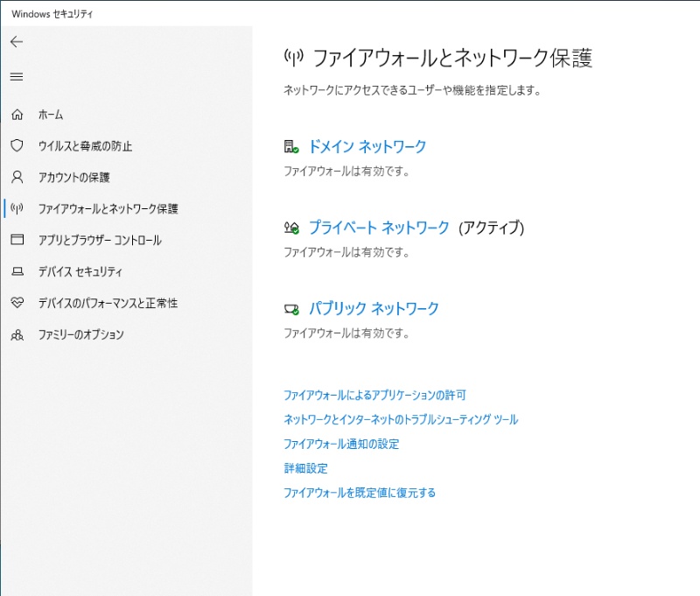Click the family options people icon

pyautogui.click(x=17, y=334)
